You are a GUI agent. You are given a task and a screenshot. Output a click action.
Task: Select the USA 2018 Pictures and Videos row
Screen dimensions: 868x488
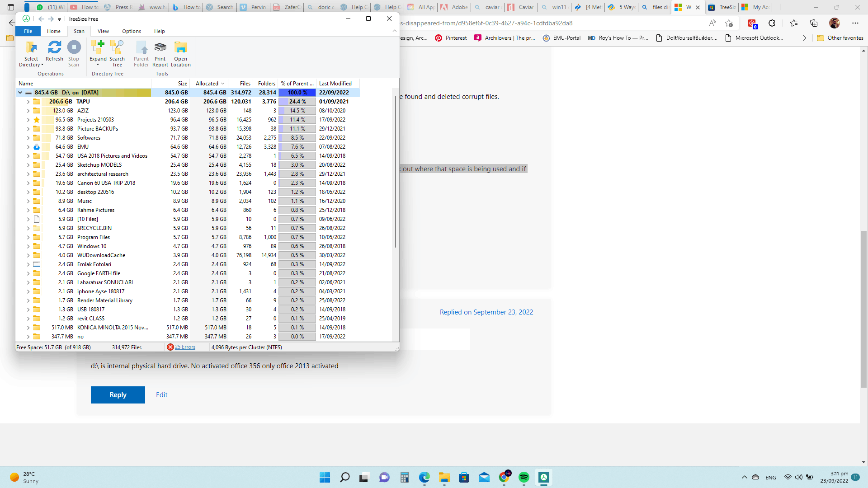(188, 156)
